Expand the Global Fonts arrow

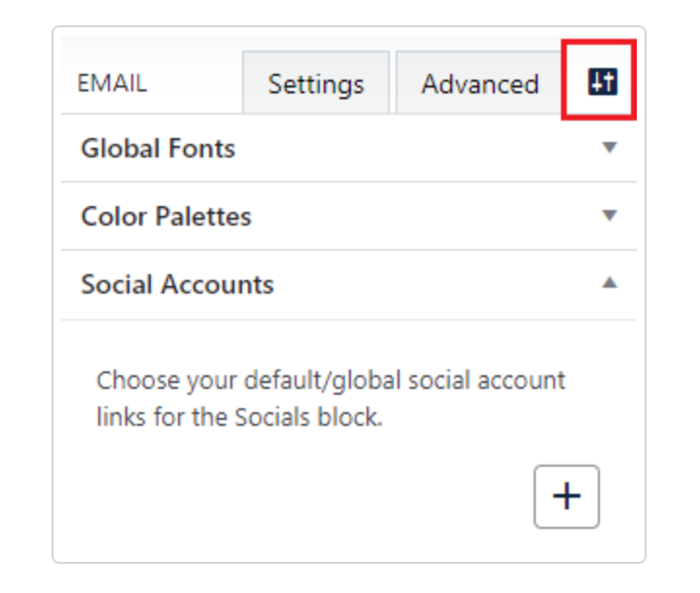[610, 148]
